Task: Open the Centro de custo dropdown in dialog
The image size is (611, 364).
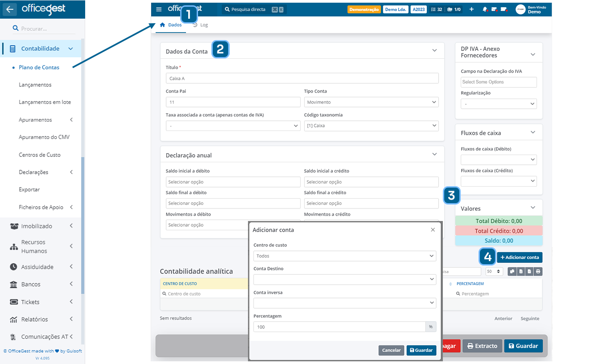Action: point(344,255)
